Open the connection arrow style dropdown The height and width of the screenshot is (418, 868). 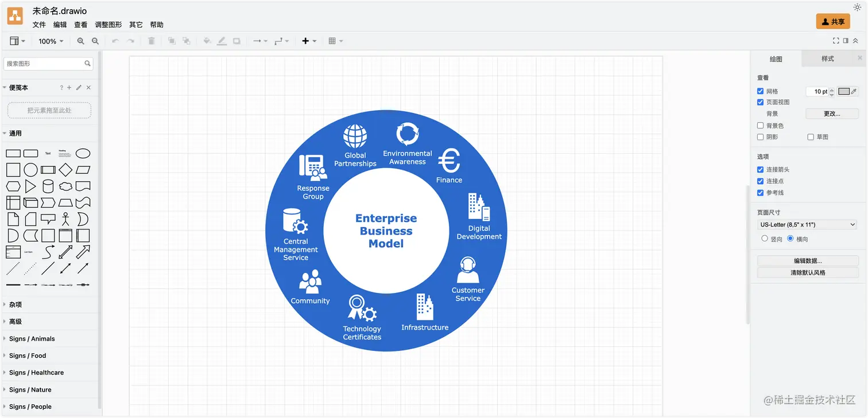[x=260, y=41]
